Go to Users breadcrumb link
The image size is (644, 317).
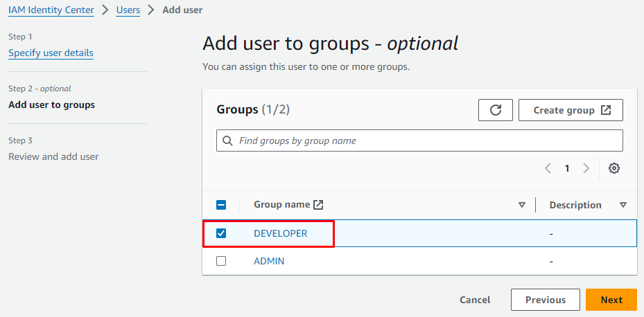[x=128, y=10]
